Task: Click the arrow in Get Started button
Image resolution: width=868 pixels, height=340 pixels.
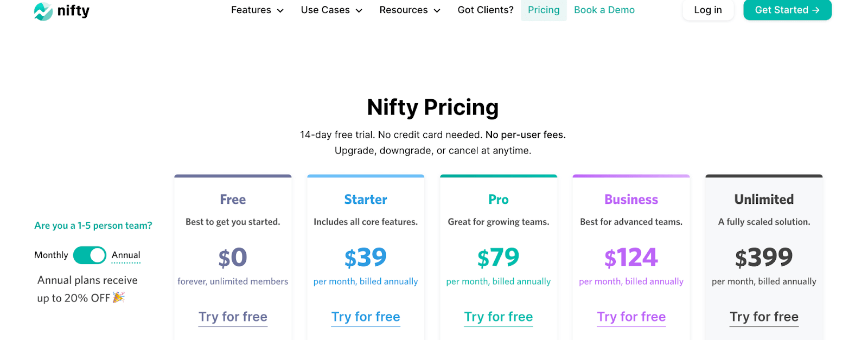Action: (x=815, y=10)
